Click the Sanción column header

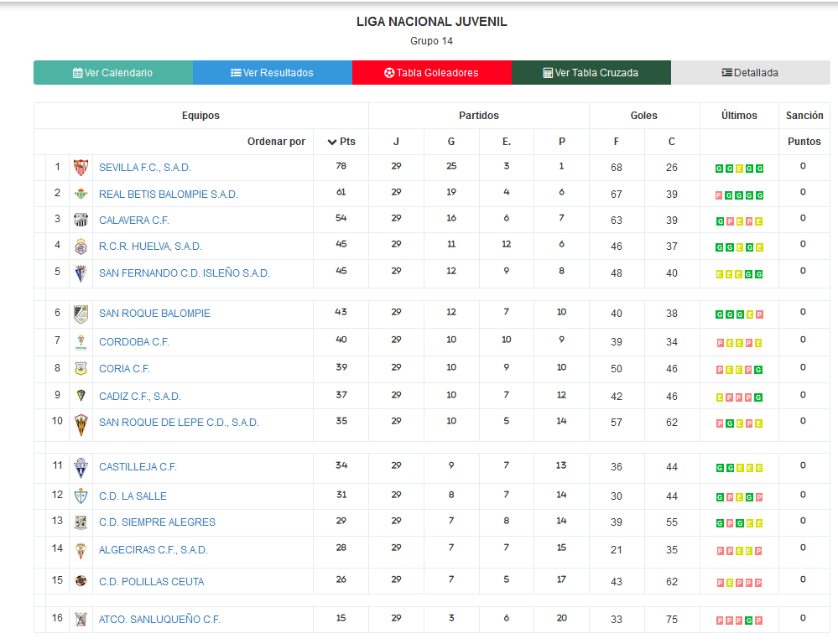click(x=804, y=116)
